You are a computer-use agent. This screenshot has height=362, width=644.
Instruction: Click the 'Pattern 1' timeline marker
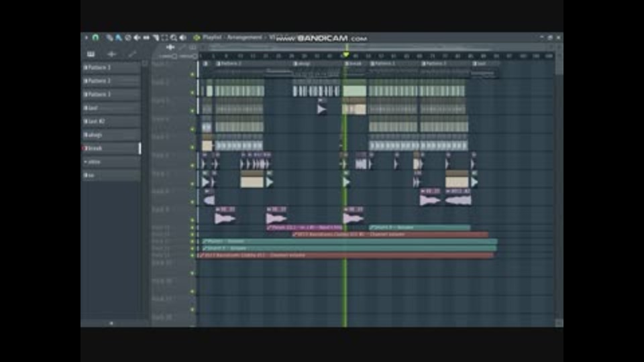click(383, 64)
